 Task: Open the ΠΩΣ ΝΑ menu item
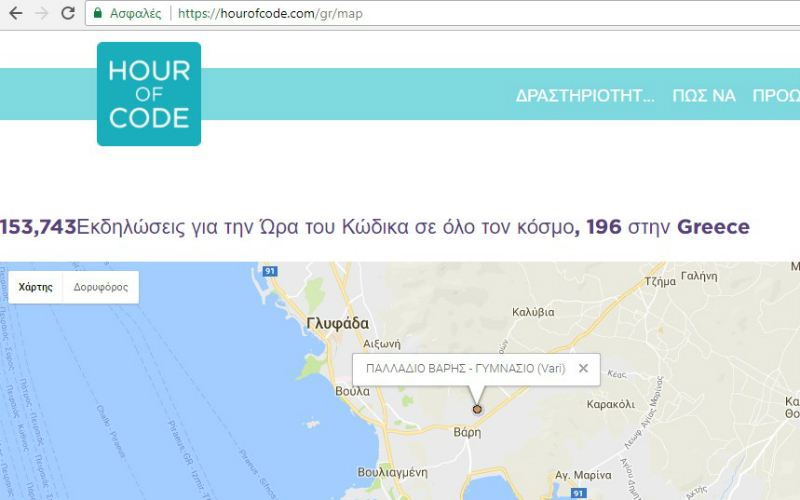click(x=704, y=95)
